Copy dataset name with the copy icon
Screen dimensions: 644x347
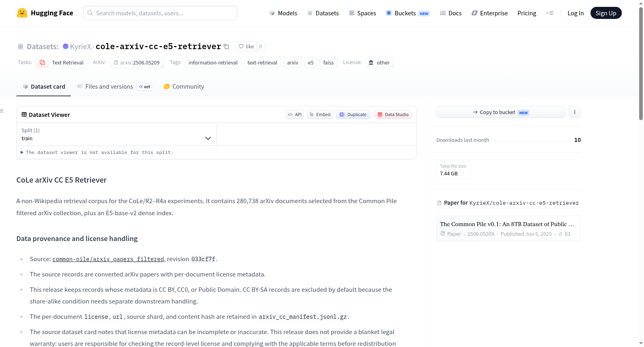(x=226, y=46)
